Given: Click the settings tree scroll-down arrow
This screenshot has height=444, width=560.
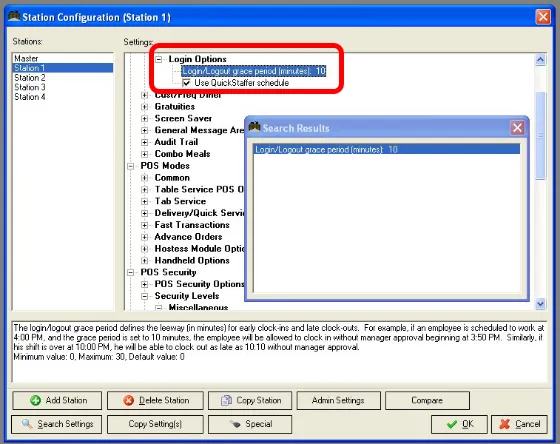Looking at the screenshot, I should click(540, 304).
